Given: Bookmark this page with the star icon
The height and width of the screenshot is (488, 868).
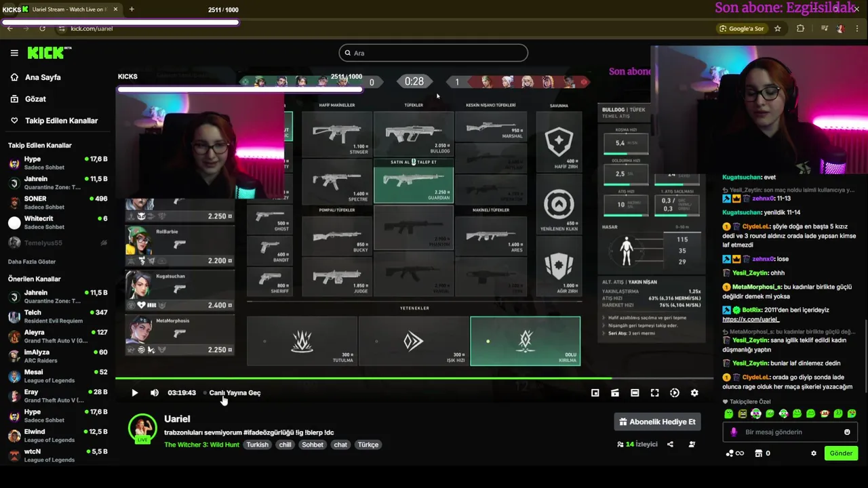Looking at the screenshot, I should [778, 28].
